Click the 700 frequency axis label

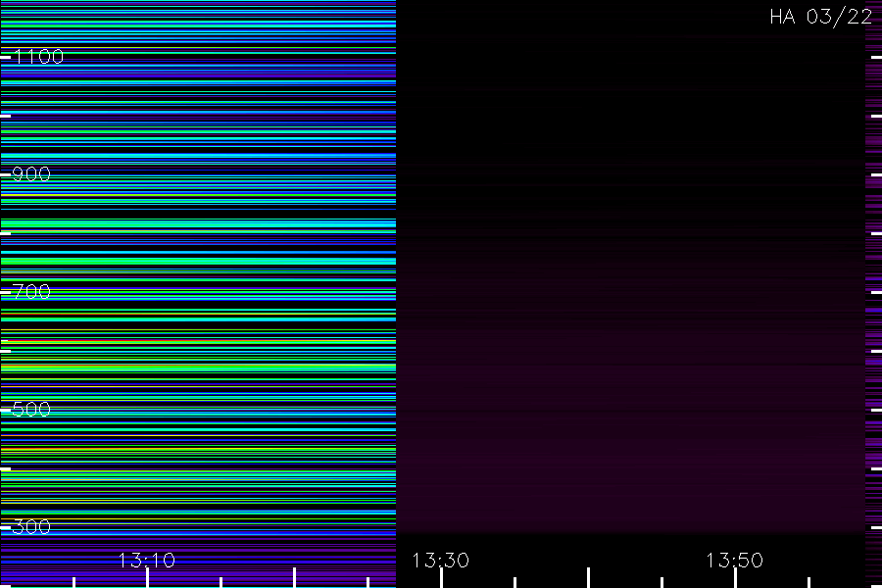pos(31,291)
